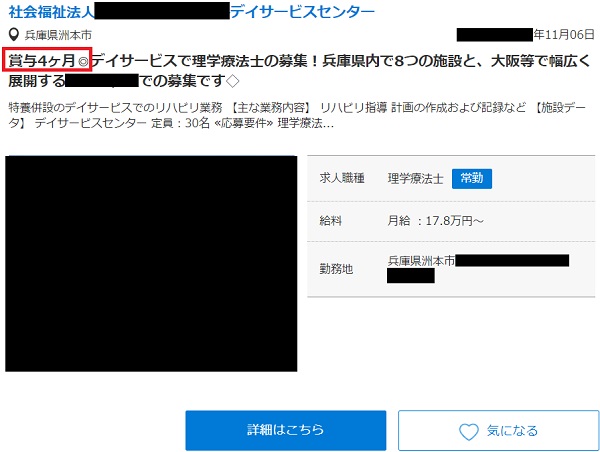The height and width of the screenshot is (452, 600).
Task: Select the 常勤 employment type badge
Action: [x=472, y=178]
